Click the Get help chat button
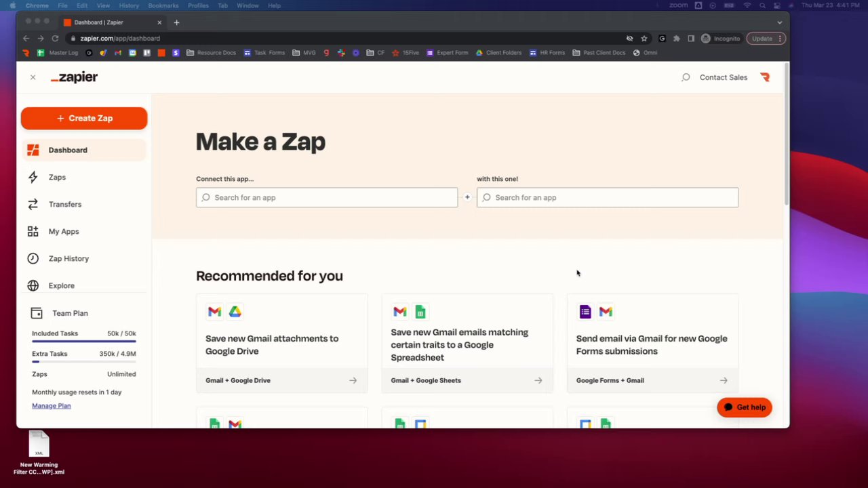This screenshot has width=868, height=488. tap(745, 407)
